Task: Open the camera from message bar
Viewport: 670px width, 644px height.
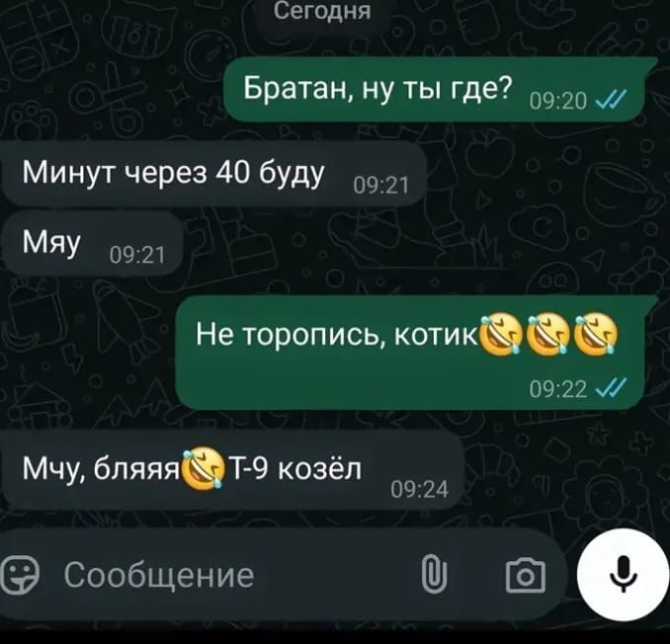Action: tap(525, 575)
